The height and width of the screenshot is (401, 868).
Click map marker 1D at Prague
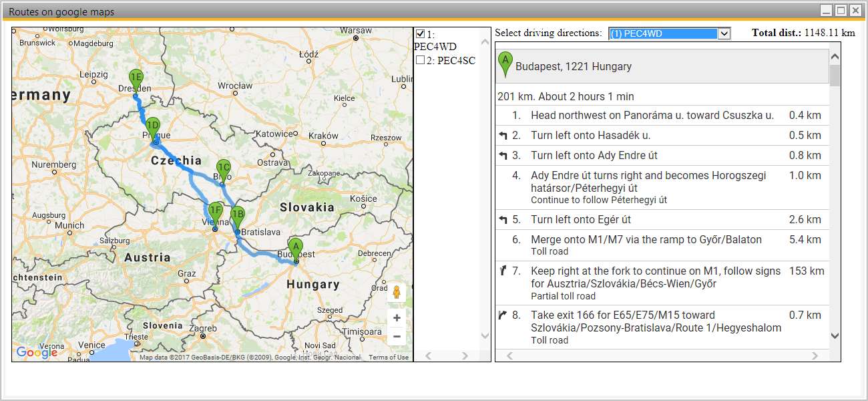(x=153, y=127)
